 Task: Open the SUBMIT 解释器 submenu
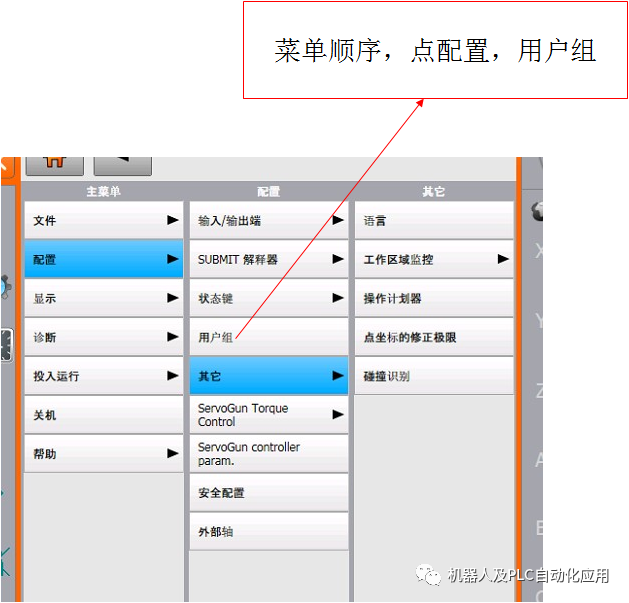(x=269, y=259)
